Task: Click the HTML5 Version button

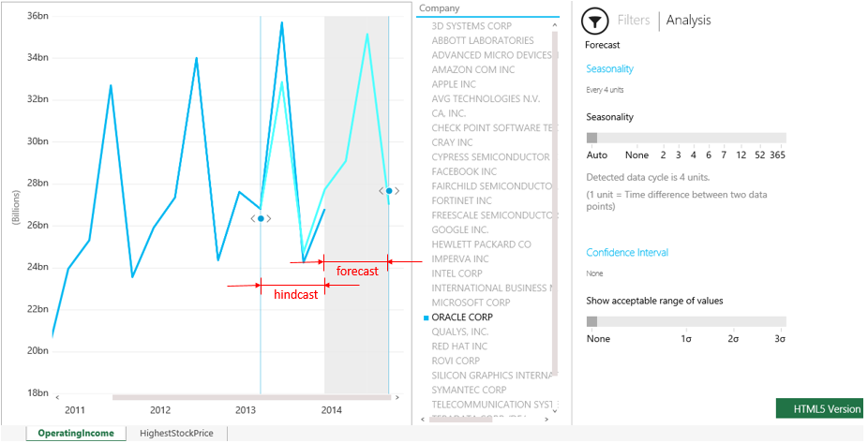Action: click(818, 409)
